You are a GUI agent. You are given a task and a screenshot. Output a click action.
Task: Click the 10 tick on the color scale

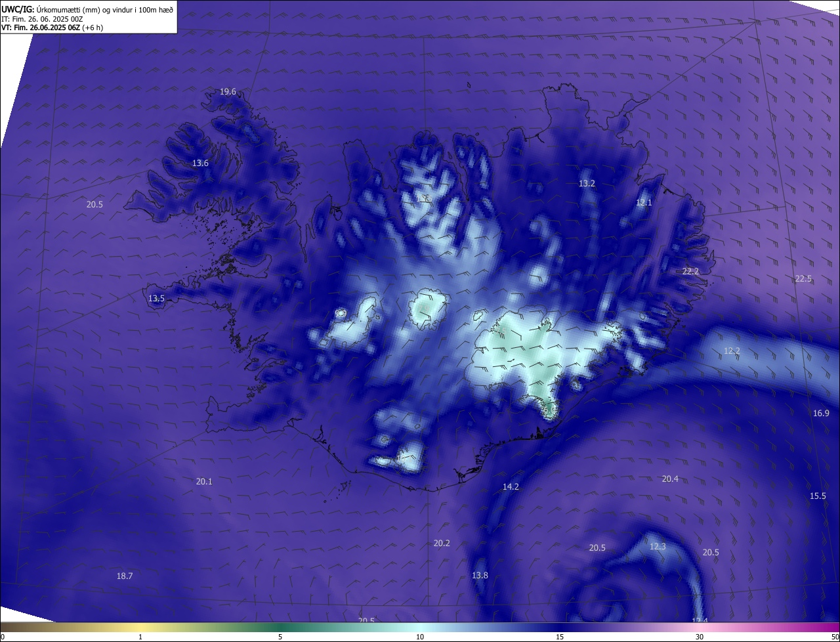420,637
